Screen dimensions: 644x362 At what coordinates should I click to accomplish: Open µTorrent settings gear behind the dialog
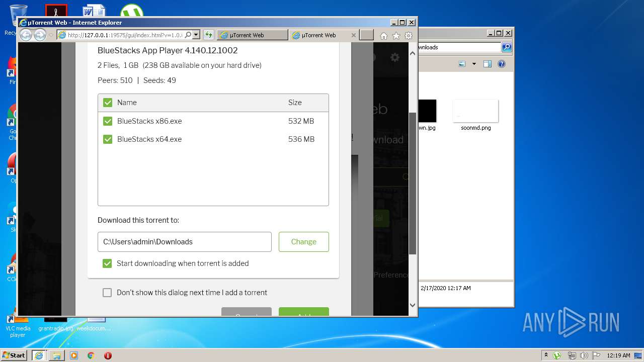pos(395,57)
